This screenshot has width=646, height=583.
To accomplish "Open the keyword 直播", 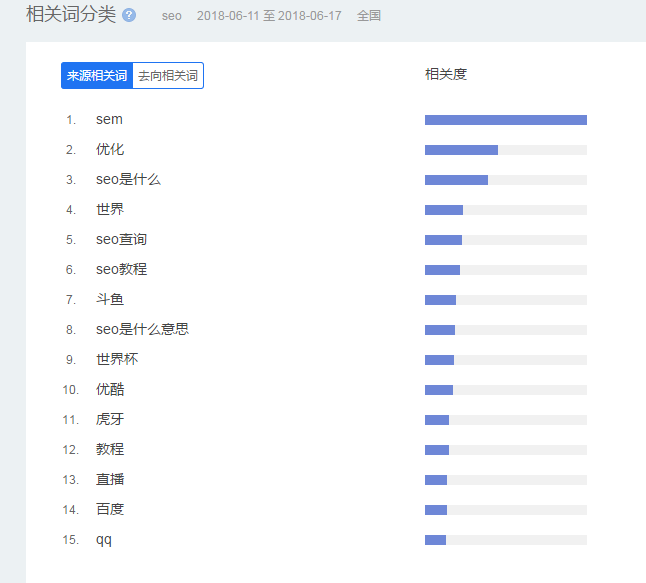I will pyautogui.click(x=110, y=480).
